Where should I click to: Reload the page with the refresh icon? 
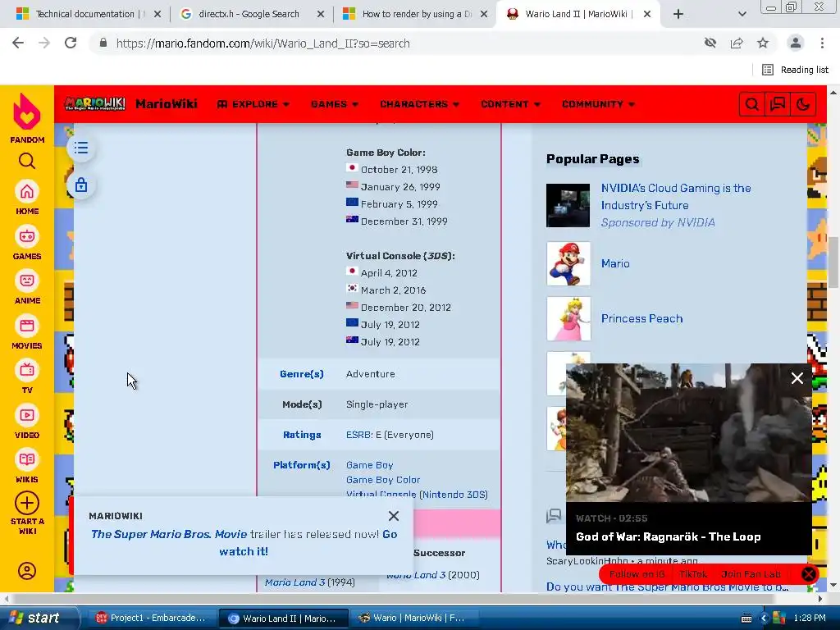[71, 43]
